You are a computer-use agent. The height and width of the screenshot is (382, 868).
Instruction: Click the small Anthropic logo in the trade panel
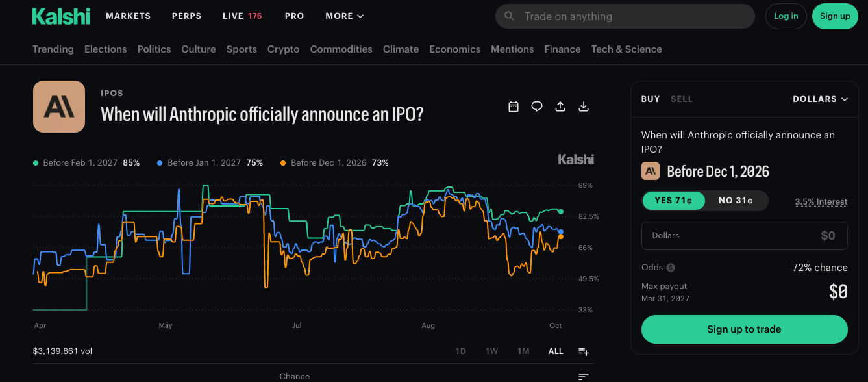click(651, 172)
